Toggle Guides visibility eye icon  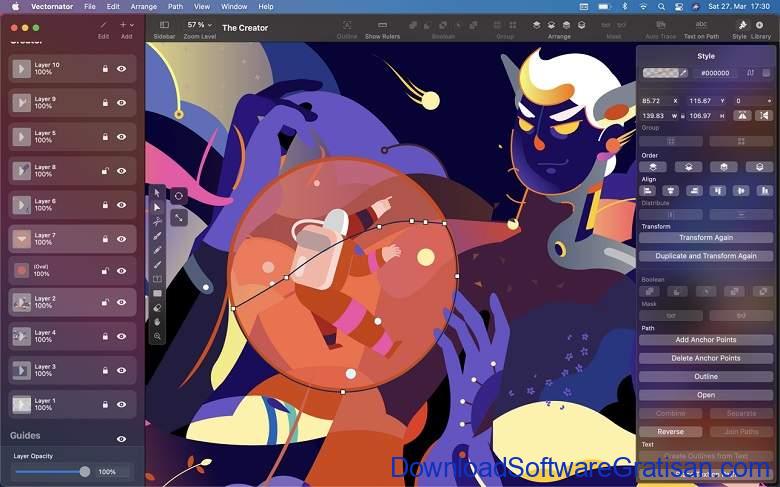pyautogui.click(x=121, y=439)
